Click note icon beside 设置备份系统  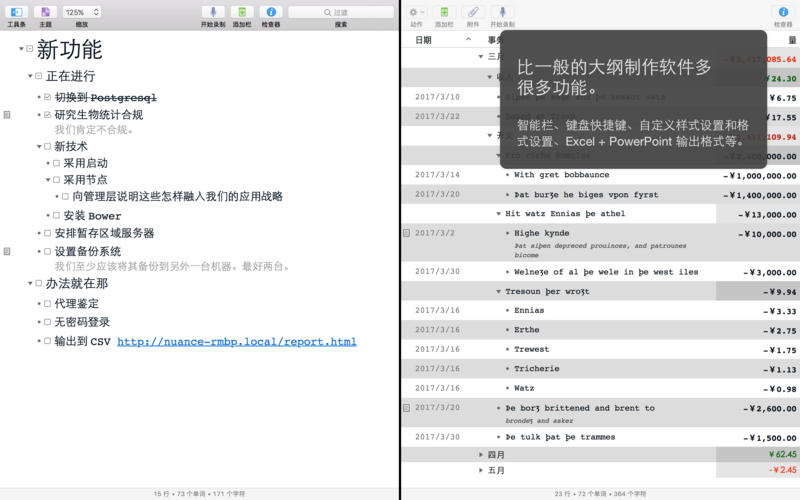7,251
